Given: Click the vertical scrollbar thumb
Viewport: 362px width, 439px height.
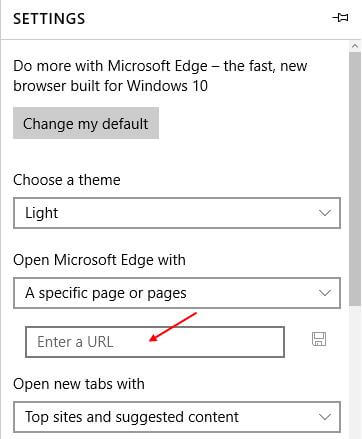Looking at the screenshot, I should click(x=355, y=178).
